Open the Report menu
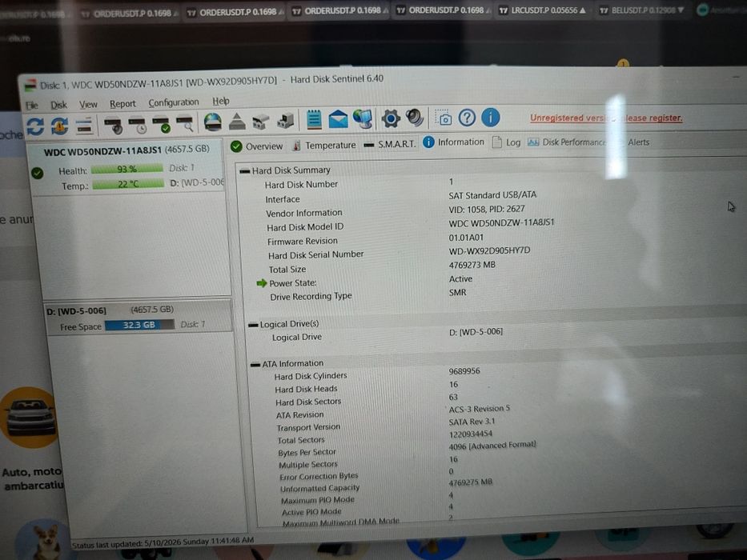747x560 pixels. click(122, 104)
